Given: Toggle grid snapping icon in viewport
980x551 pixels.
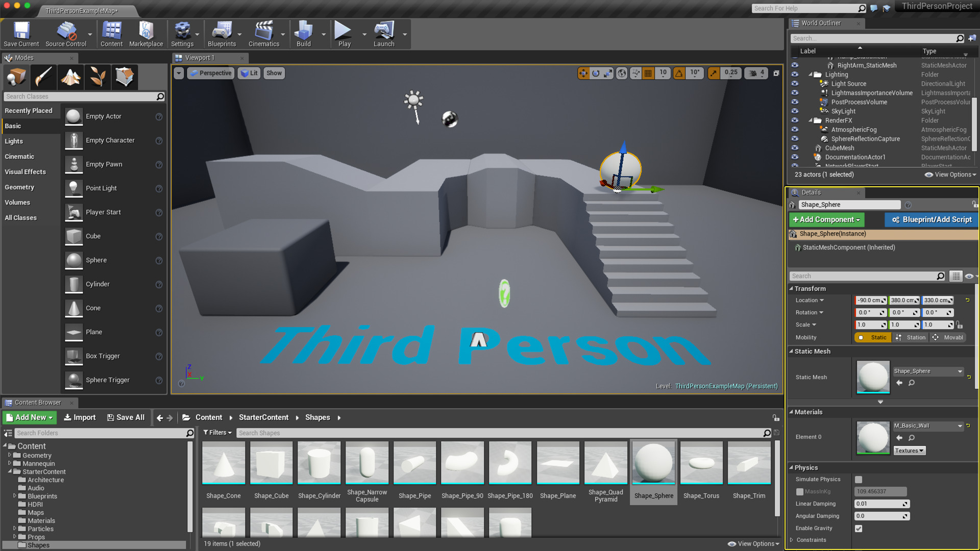Looking at the screenshot, I should point(648,73).
